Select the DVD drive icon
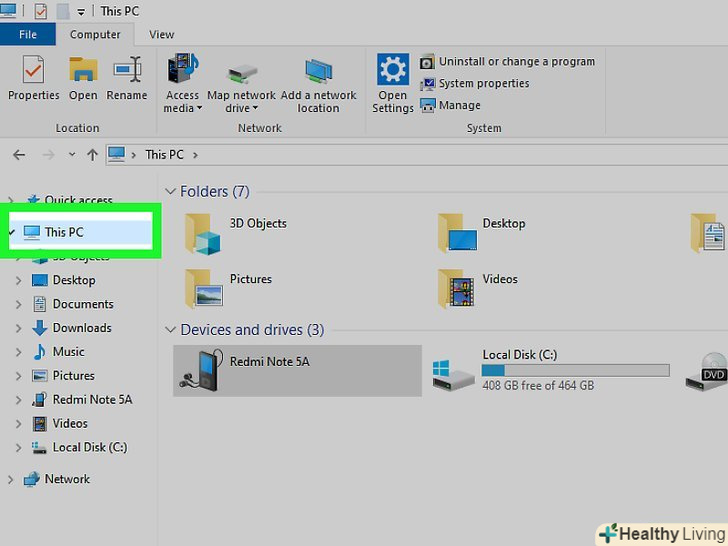The image size is (728, 546). (x=707, y=371)
